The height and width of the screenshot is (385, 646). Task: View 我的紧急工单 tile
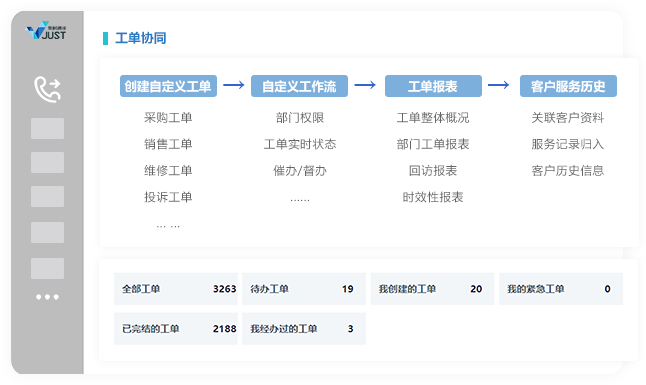tap(561, 289)
